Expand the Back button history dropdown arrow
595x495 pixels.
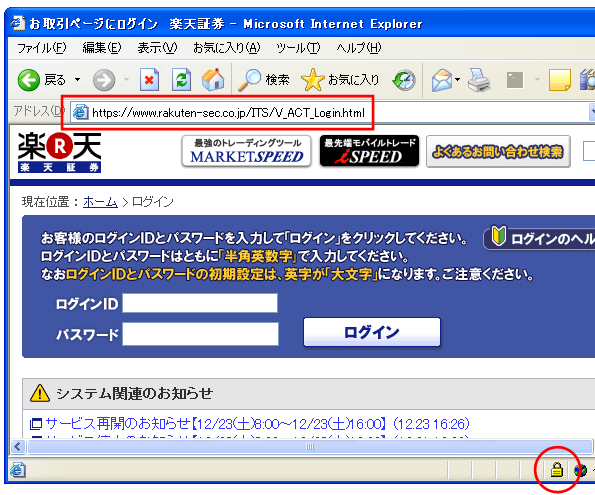point(77,80)
